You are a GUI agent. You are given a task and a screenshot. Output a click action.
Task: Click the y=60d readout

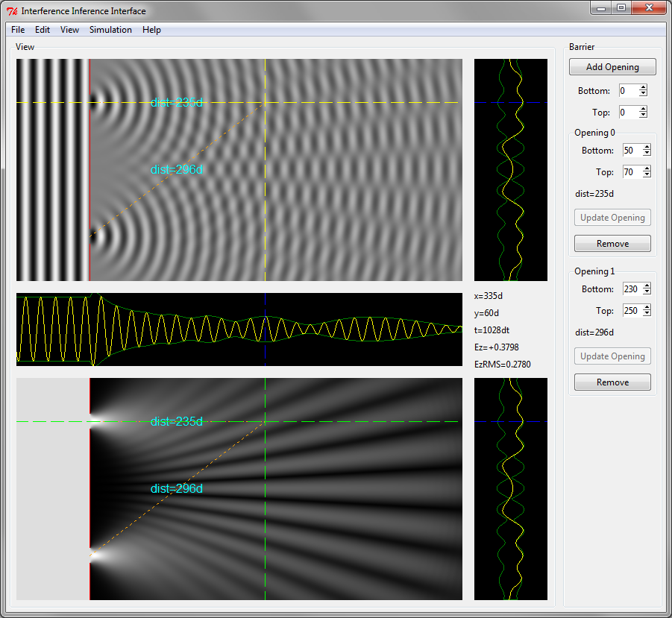pos(486,313)
